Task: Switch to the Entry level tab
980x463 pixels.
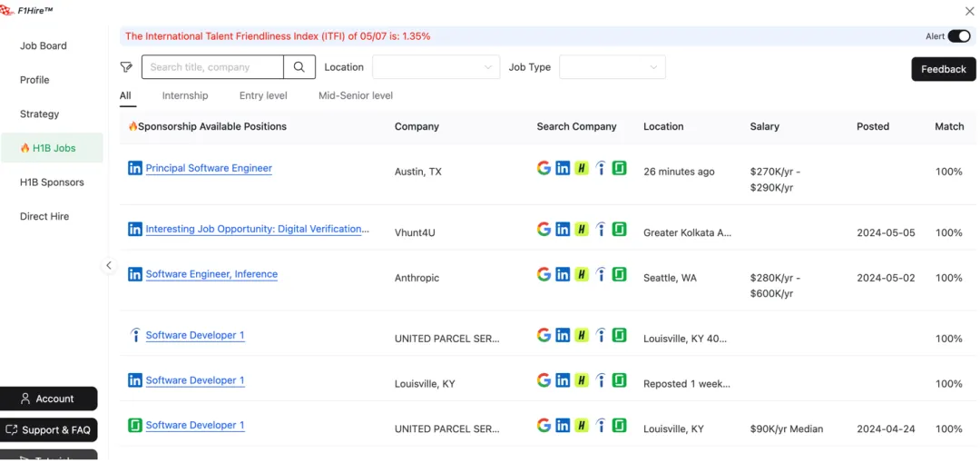Action: [x=263, y=95]
